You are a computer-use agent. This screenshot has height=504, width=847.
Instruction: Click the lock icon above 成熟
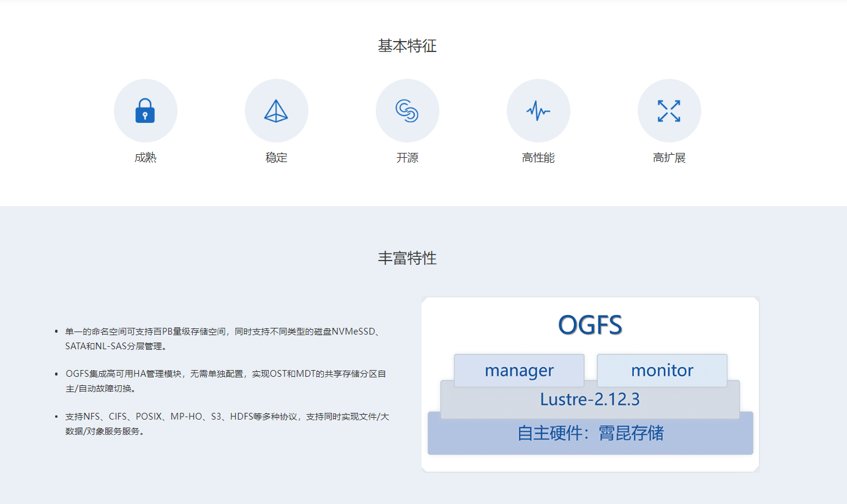(x=145, y=111)
